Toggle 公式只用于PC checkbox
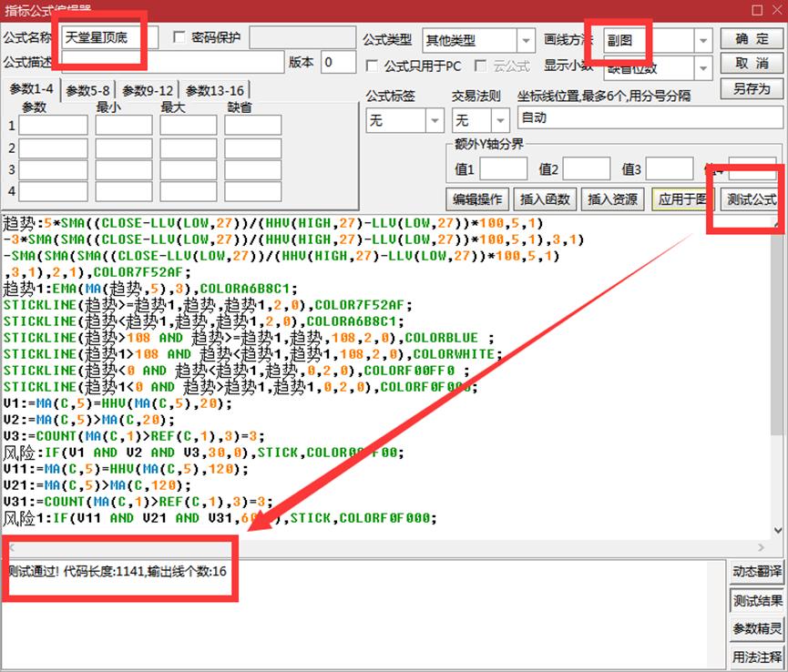 (x=372, y=66)
